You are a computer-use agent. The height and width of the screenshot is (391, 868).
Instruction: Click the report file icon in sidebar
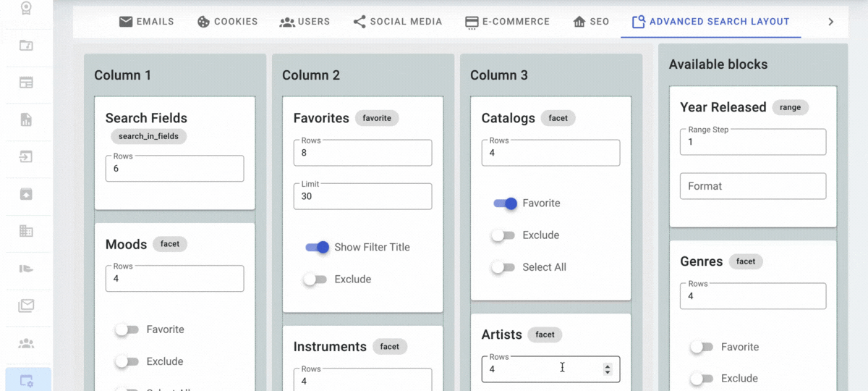point(26,119)
